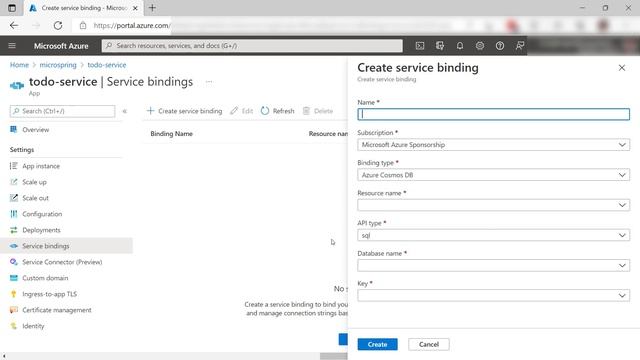Go to microspring breadcrumb link
This screenshot has width=640, height=360.
tap(58, 65)
